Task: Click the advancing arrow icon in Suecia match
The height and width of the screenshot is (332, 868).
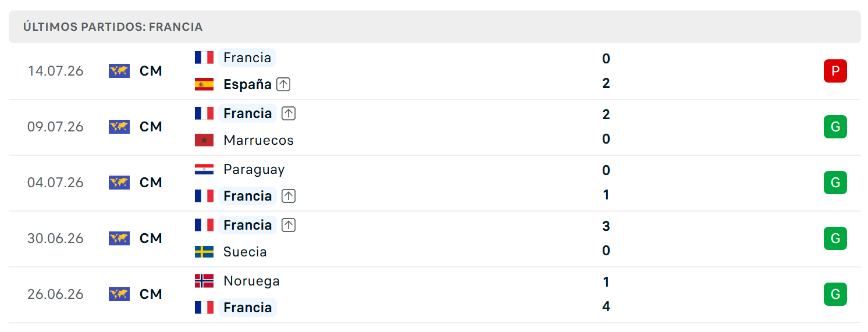Action: (x=289, y=225)
